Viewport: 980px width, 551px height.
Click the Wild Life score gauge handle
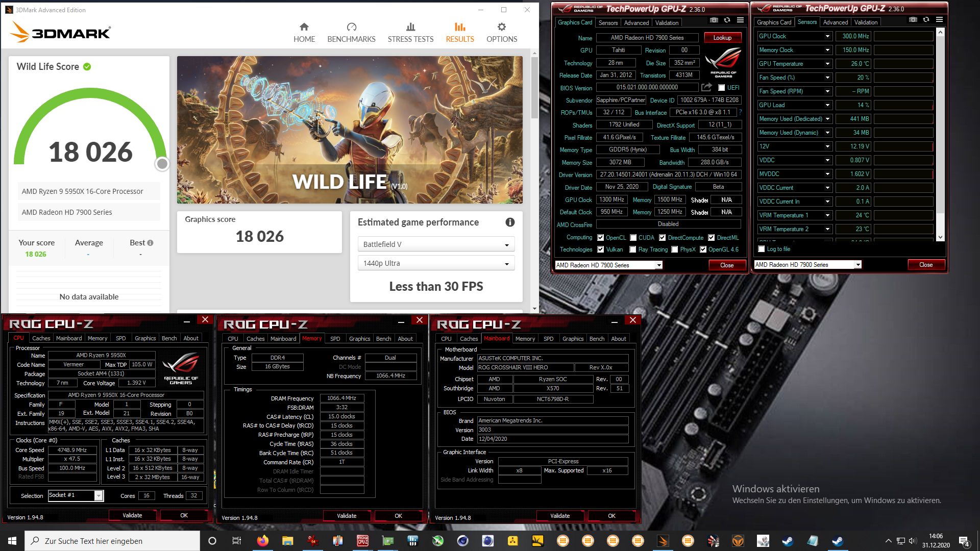162,164
